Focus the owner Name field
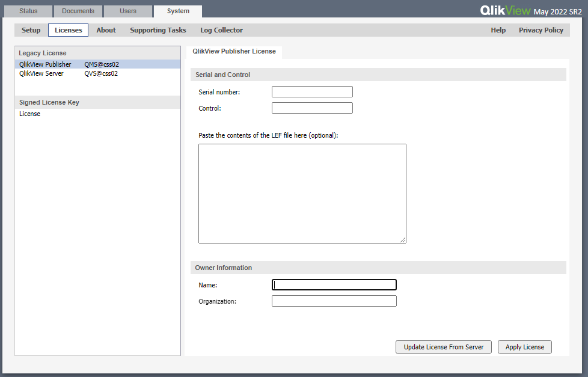 pyautogui.click(x=334, y=285)
